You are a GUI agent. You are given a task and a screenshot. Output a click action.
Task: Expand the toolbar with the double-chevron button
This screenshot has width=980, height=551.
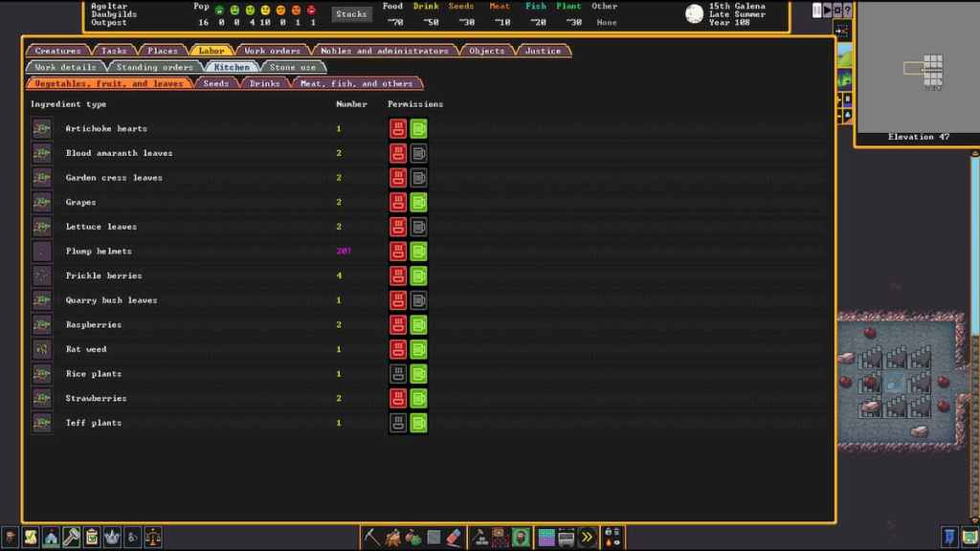pyautogui.click(x=586, y=537)
